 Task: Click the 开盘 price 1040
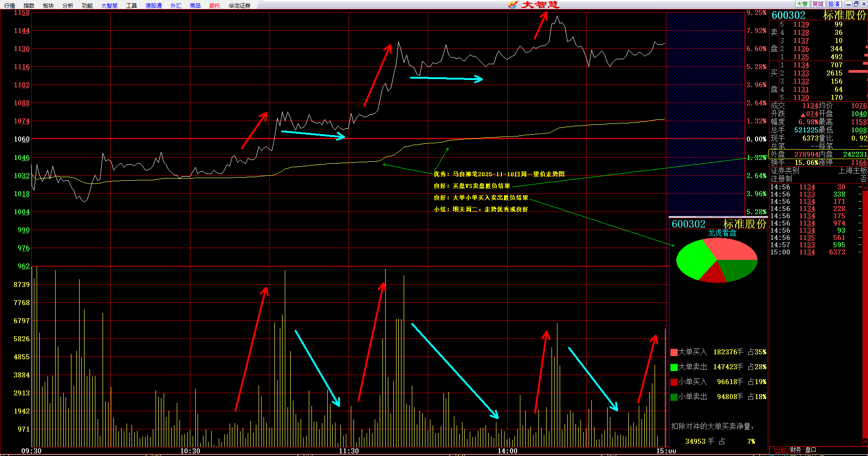(x=859, y=114)
